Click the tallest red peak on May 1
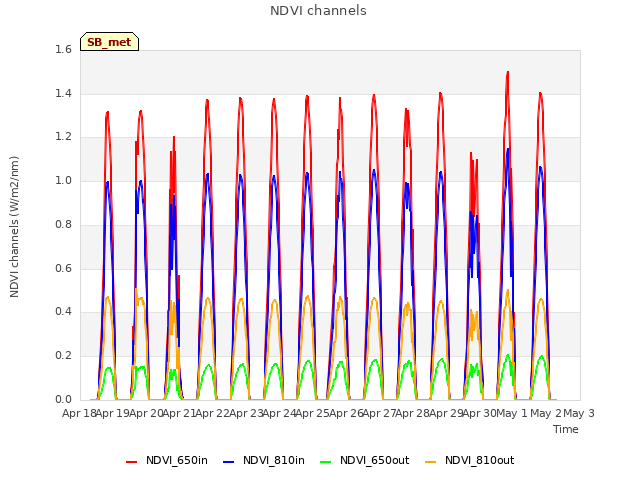640x480 pixels. (508, 72)
